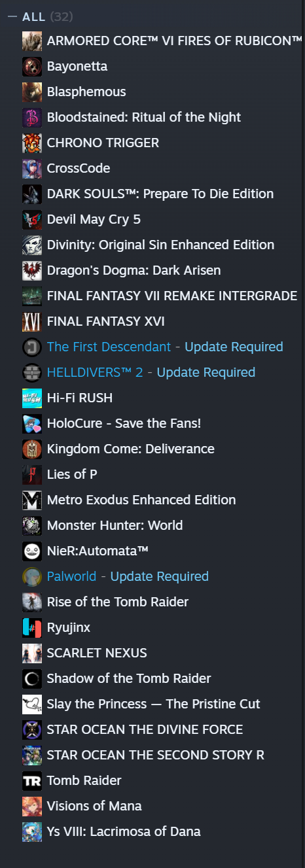Click the Ryujinx app icon

32,627
